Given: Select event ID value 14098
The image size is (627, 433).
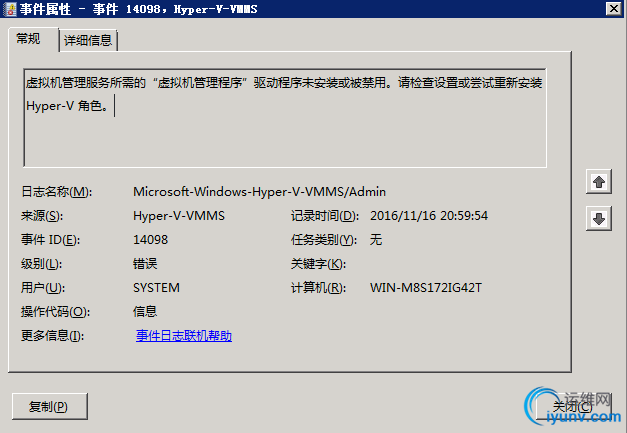Looking at the screenshot, I should (x=150, y=240).
